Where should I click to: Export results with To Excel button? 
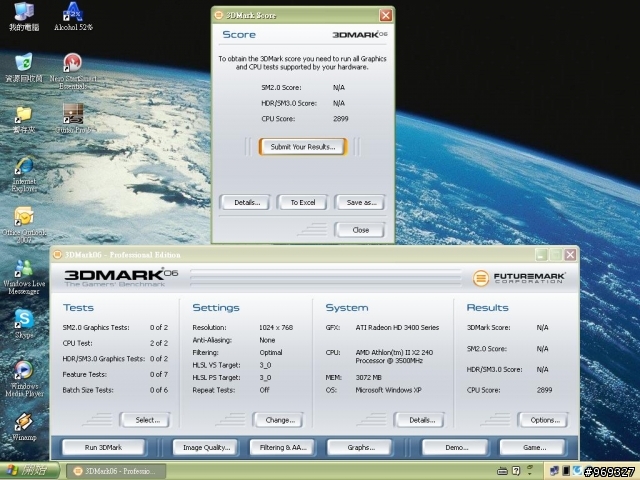(x=302, y=202)
